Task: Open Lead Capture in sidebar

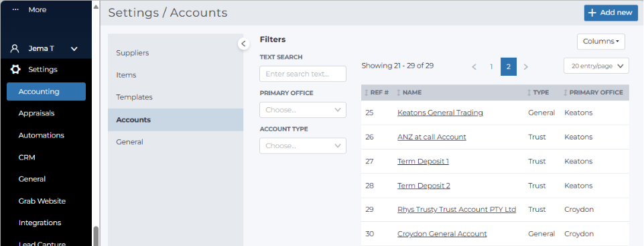Action: (42, 243)
